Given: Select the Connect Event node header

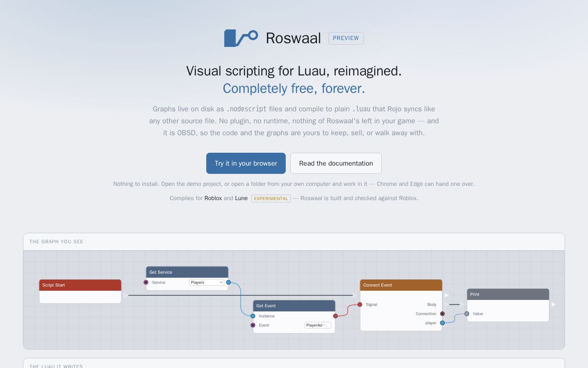Looking at the screenshot, I should pyautogui.click(x=401, y=285).
